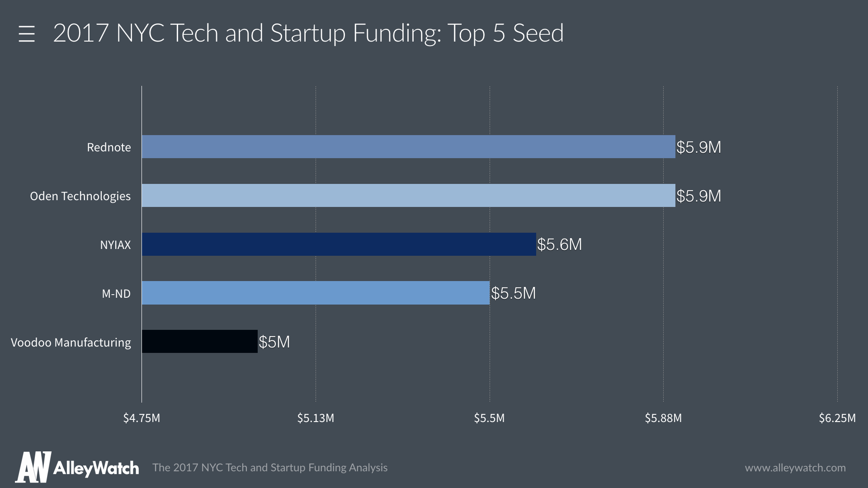
Task: Click the M-ND category label
Action: pyautogui.click(x=116, y=294)
